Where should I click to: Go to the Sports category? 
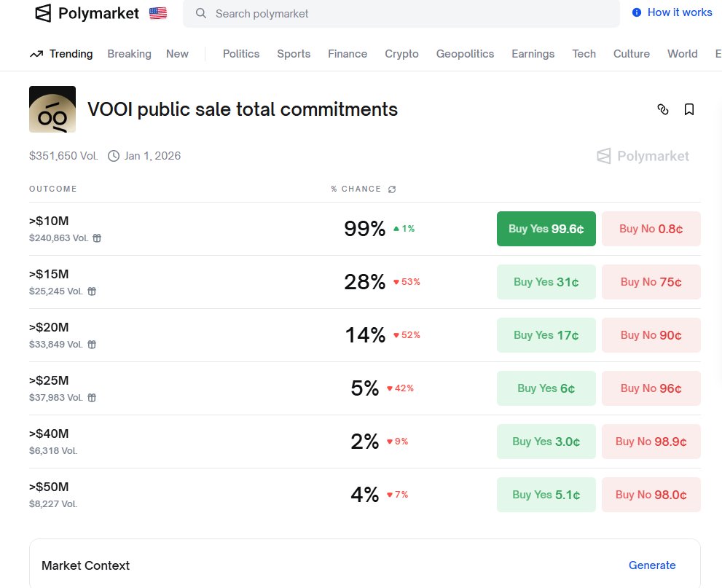click(x=294, y=54)
